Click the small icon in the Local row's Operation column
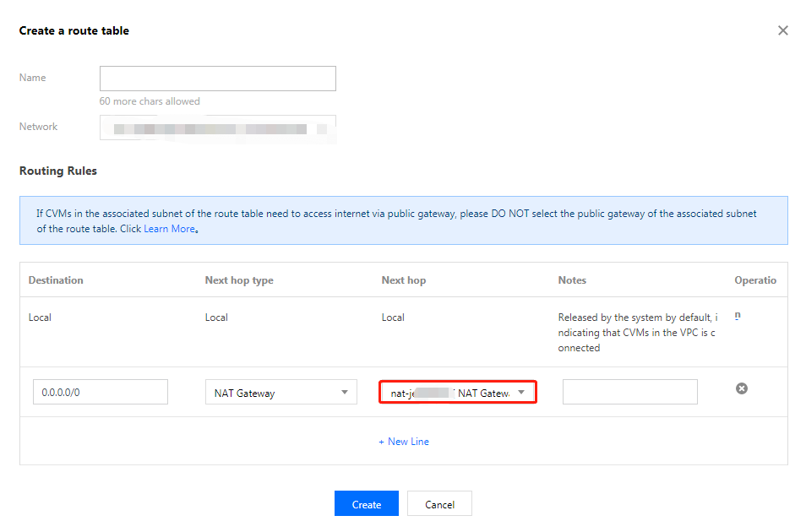 (x=738, y=316)
